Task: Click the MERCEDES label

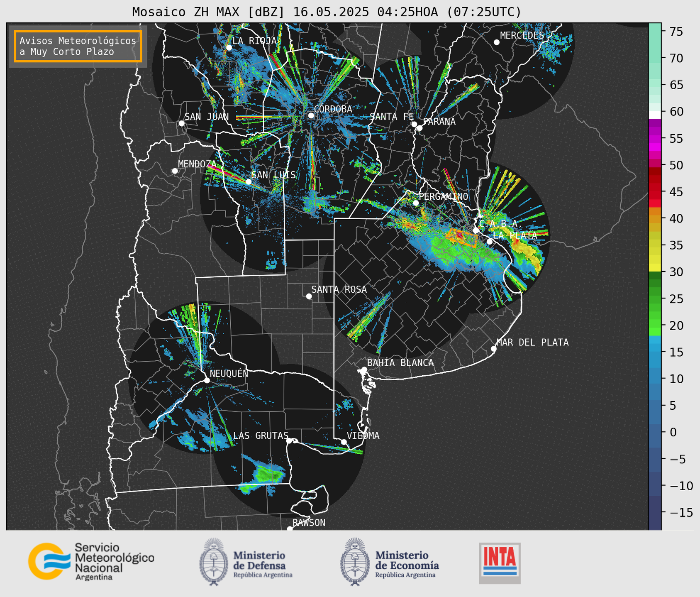Action: (x=522, y=35)
